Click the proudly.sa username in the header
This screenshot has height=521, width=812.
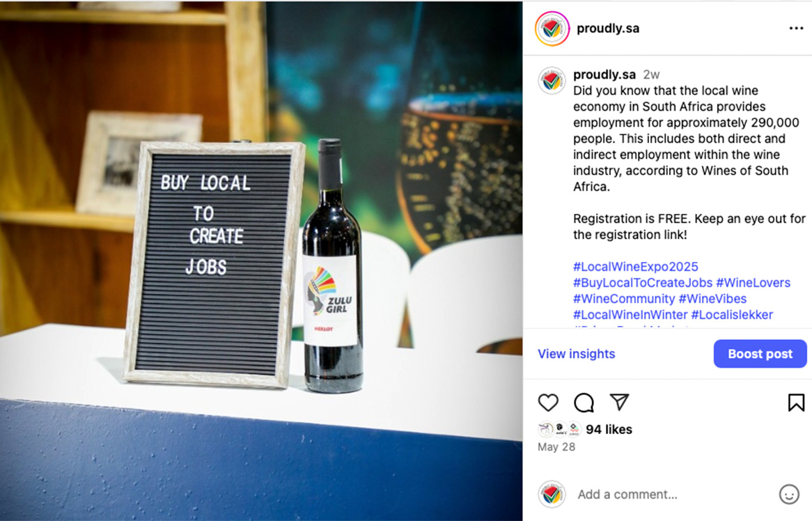click(608, 29)
